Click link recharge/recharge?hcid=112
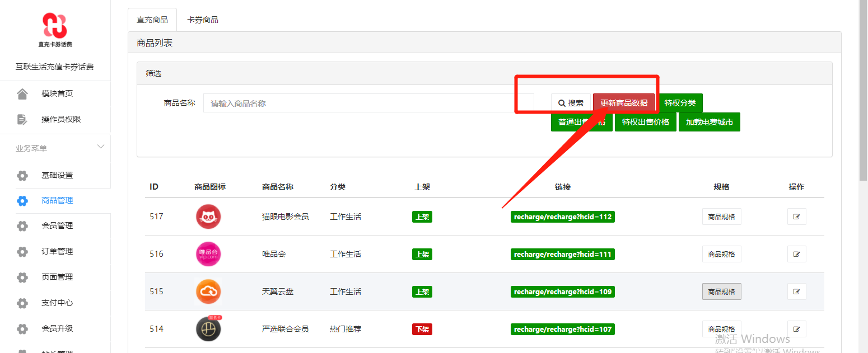 (x=563, y=217)
